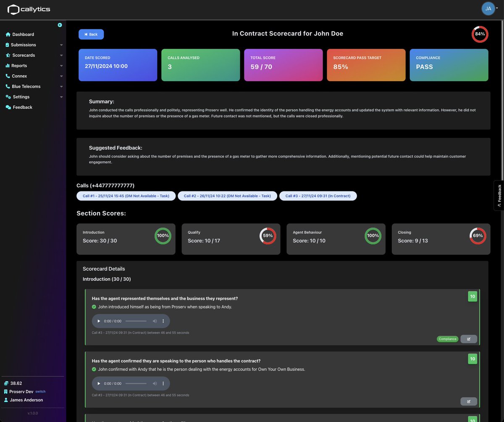Image resolution: width=504 pixels, height=422 pixels.
Task: Edit the represented themselves question score
Action: coord(469,339)
